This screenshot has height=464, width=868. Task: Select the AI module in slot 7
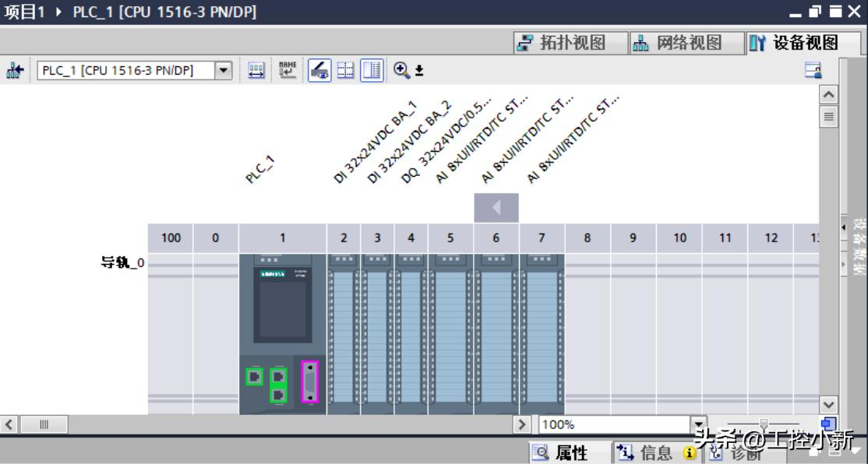pyautogui.click(x=542, y=334)
